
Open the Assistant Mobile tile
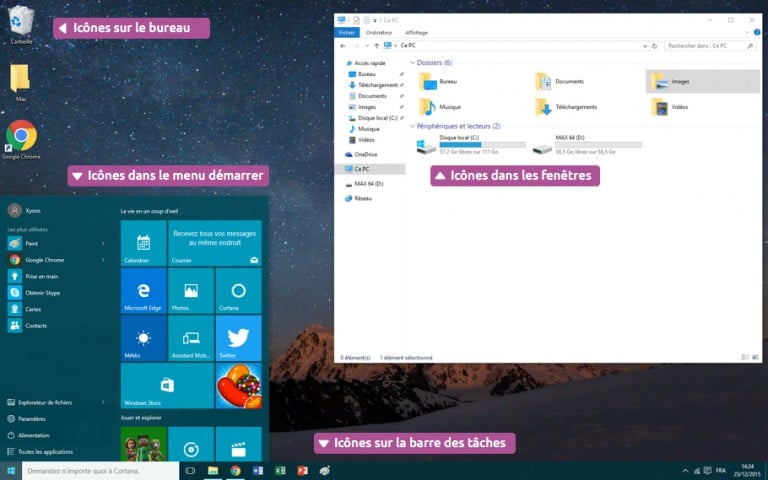[191, 338]
